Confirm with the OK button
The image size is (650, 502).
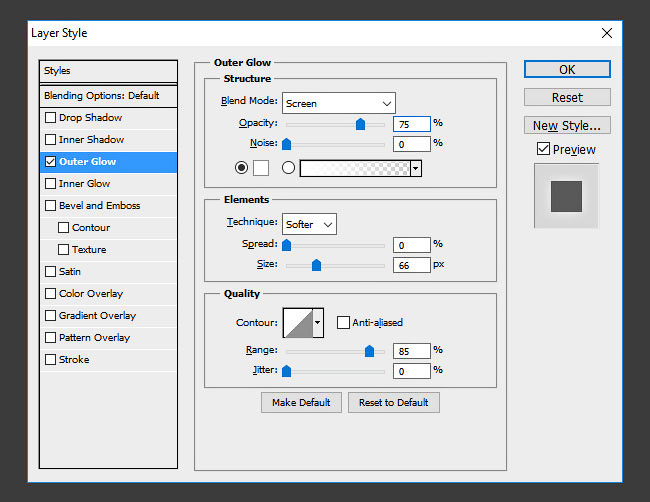[x=567, y=69]
